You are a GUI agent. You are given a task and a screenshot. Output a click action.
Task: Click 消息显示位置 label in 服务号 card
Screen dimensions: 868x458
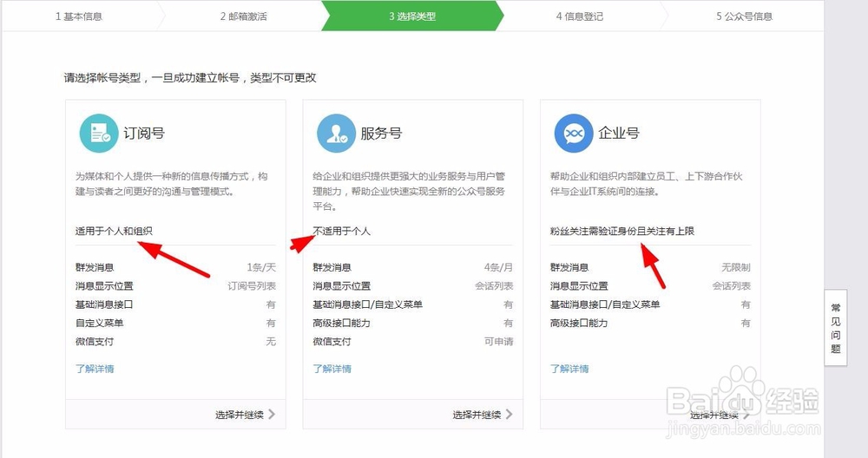pyautogui.click(x=341, y=285)
